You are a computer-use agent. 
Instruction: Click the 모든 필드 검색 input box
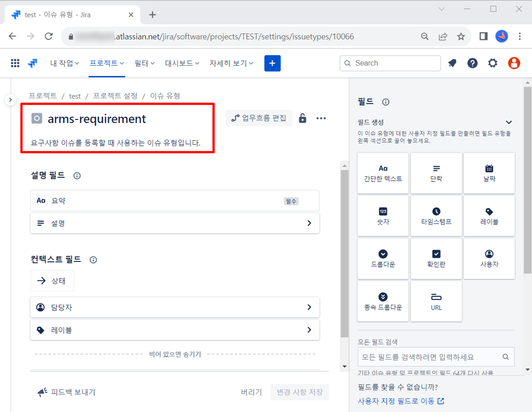click(430, 357)
